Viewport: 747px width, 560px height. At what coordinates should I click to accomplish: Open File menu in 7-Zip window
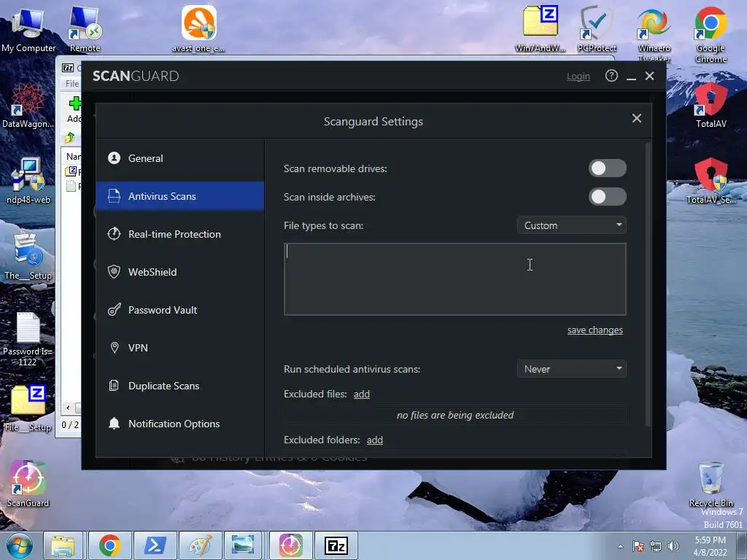[x=72, y=83]
